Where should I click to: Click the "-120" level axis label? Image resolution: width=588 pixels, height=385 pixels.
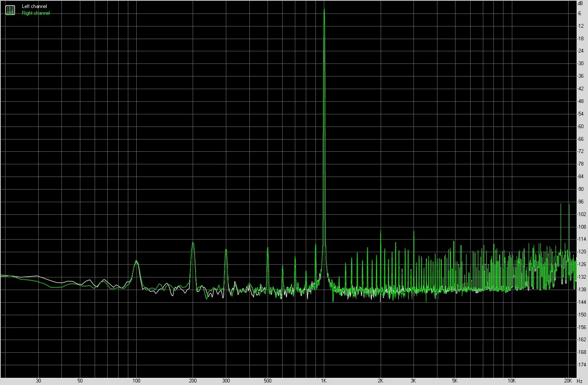tap(582, 252)
